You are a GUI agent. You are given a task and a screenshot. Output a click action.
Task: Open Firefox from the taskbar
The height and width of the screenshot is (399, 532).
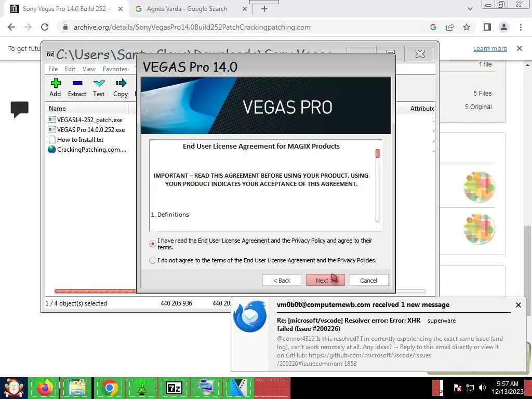[x=45, y=389]
